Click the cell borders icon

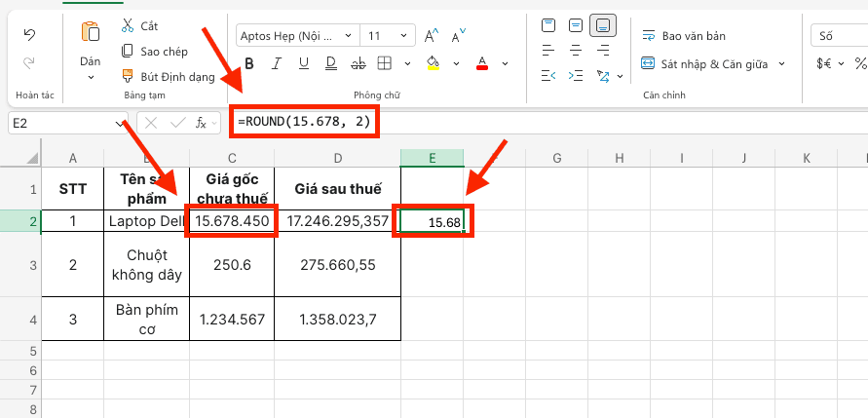(385, 63)
